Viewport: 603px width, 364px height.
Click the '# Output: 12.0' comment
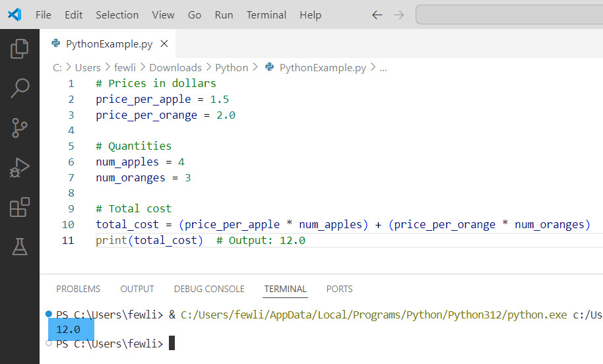point(261,240)
